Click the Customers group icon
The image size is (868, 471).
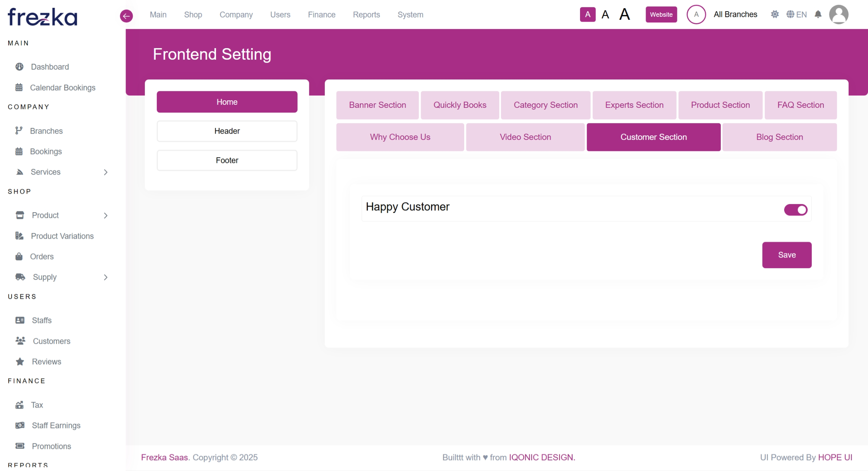click(x=20, y=341)
